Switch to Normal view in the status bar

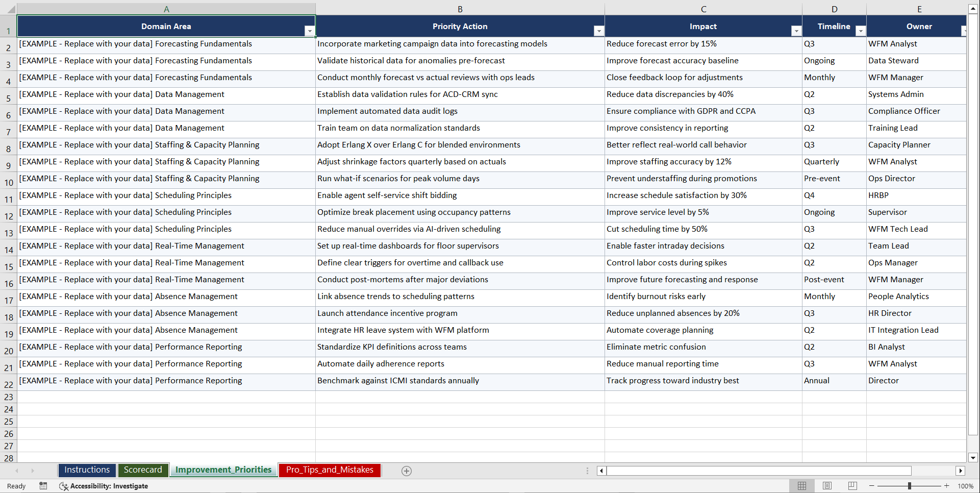[x=801, y=486]
